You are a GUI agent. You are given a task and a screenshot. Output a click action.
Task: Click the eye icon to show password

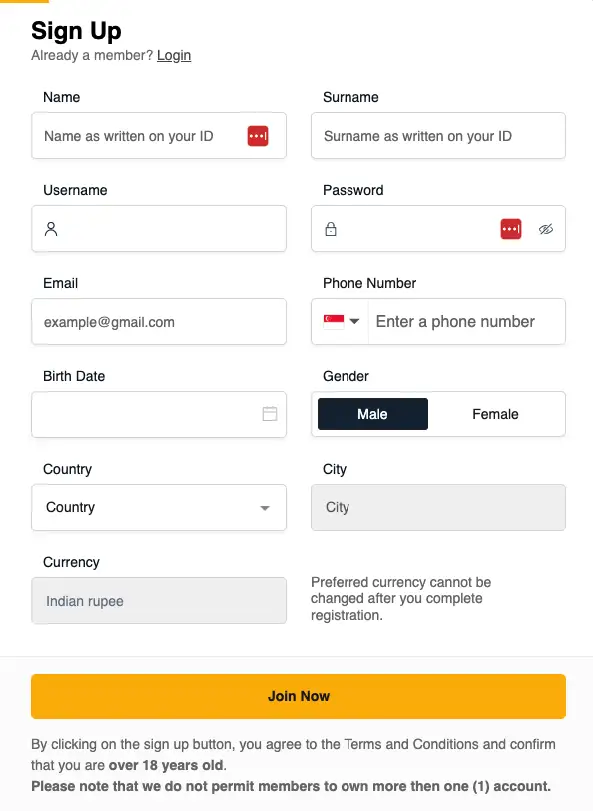(546, 228)
